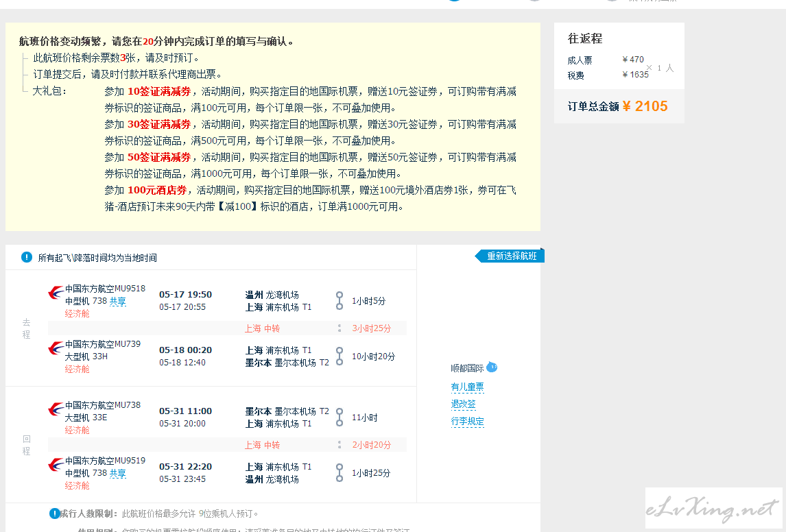Click the 上海 中转 row with 3小时25分

[227, 328]
